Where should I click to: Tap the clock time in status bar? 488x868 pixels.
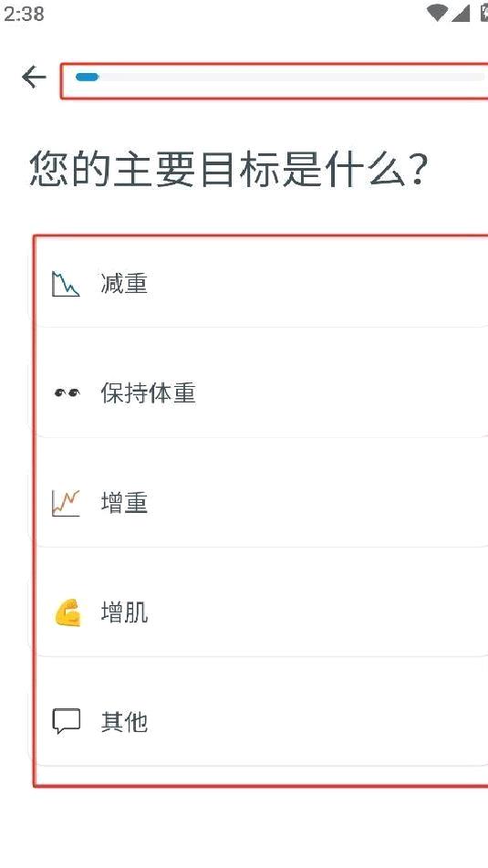point(23,14)
